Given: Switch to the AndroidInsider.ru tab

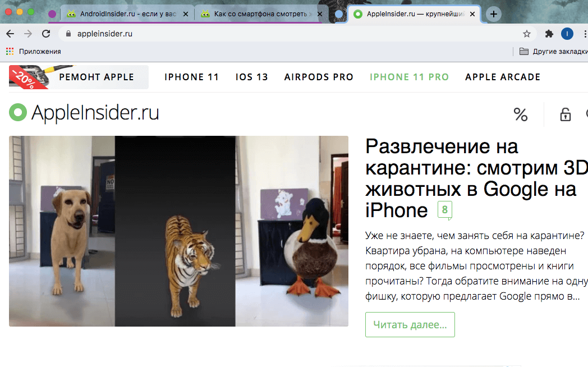Looking at the screenshot, I should coord(127,14).
